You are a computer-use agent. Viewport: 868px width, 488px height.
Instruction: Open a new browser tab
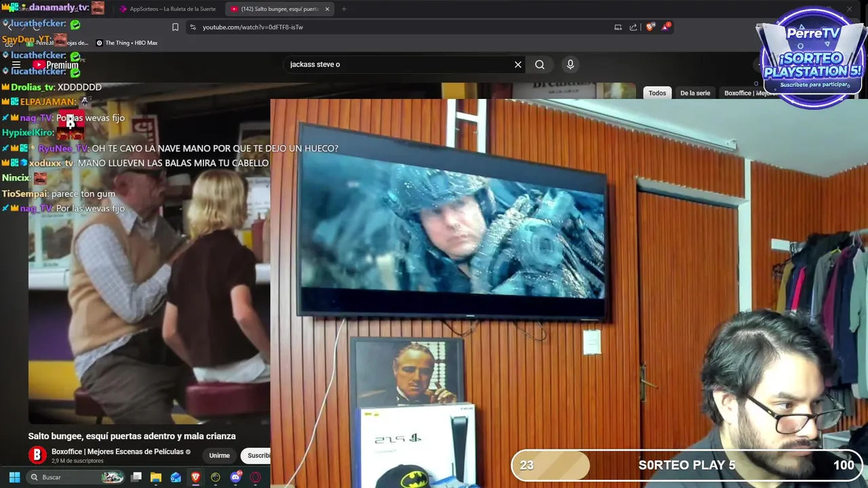pyautogui.click(x=344, y=9)
